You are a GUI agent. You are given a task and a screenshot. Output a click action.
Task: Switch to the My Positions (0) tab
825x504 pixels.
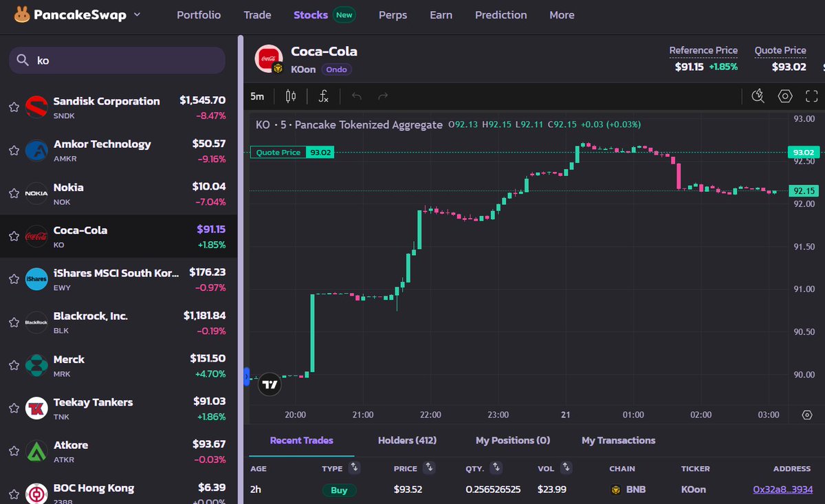[513, 440]
